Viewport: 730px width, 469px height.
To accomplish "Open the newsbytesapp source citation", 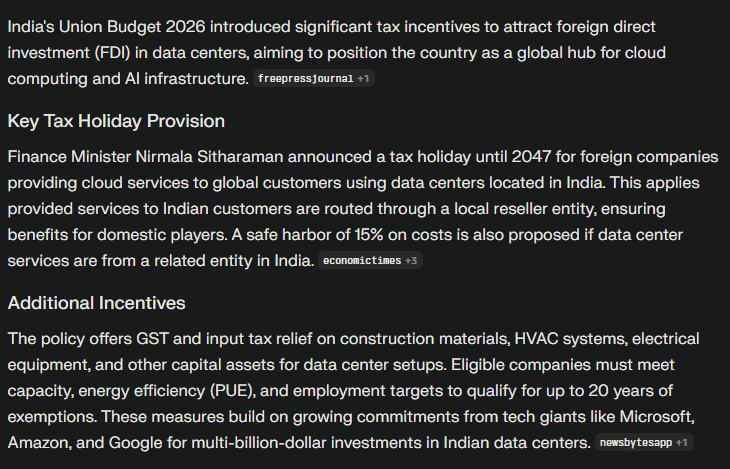I will pyautogui.click(x=635, y=442).
